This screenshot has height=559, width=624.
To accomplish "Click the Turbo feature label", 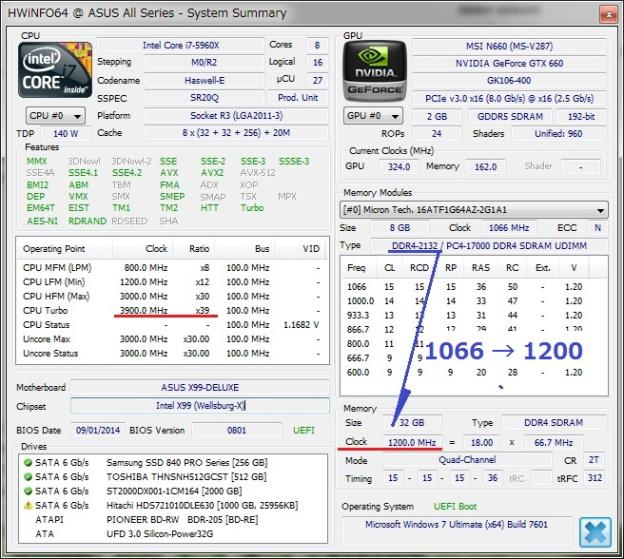I will click(252, 208).
